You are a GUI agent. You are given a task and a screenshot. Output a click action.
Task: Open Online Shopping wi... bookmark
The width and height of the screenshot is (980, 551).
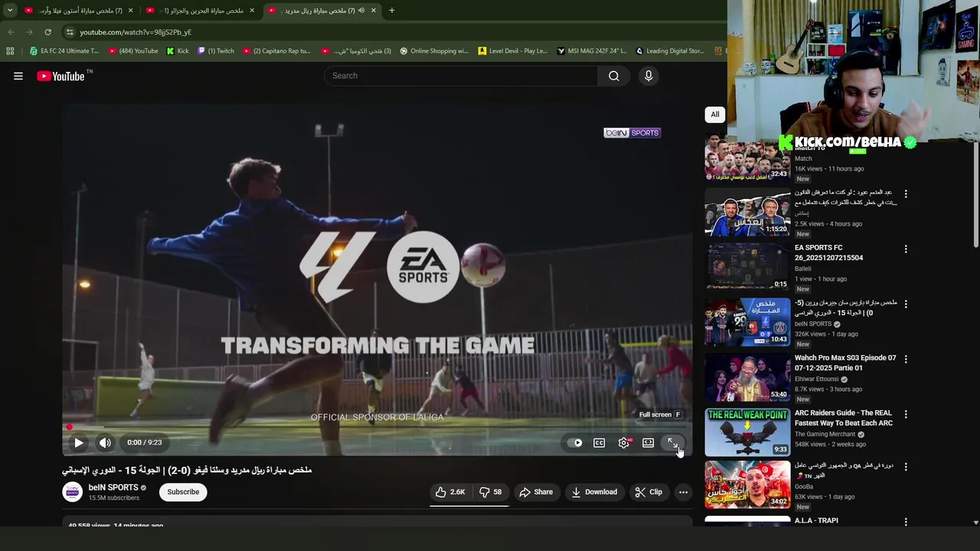click(x=434, y=51)
